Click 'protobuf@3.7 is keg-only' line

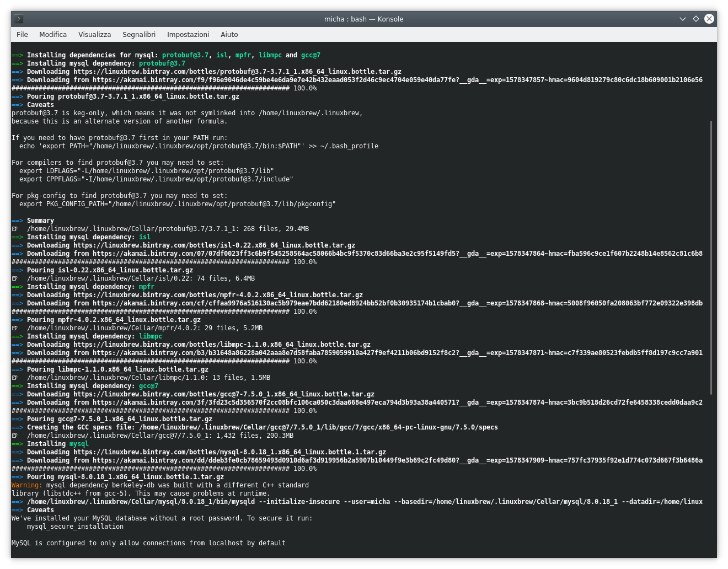pos(187,113)
